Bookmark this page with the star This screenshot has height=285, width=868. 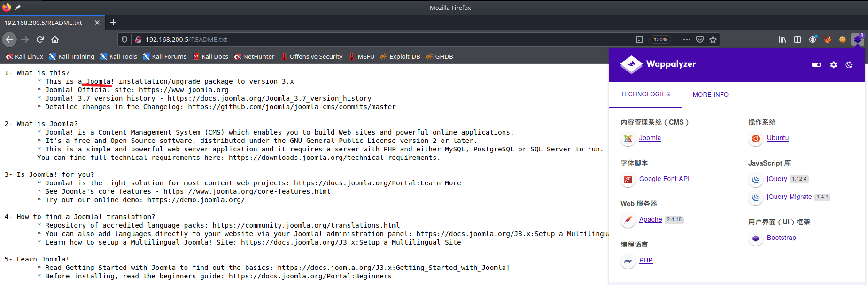713,40
